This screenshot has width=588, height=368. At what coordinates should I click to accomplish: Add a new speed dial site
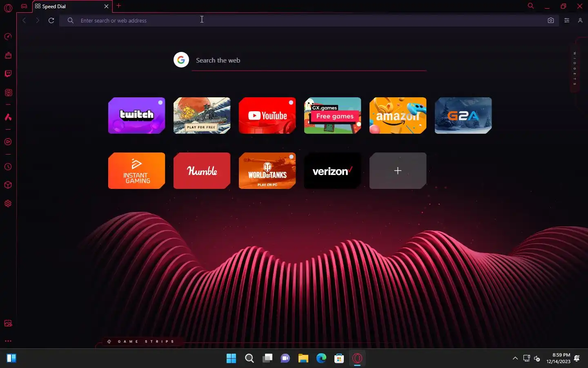pyautogui.click(x=398, y=171)
